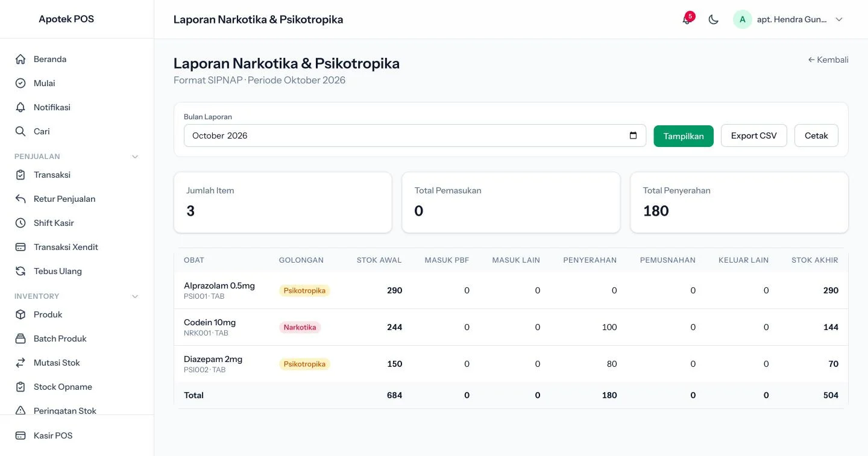The width and height of the screenshot is (868, 456).
Task: Click the PENYERAHAN column header
Action: click(590, 260)
